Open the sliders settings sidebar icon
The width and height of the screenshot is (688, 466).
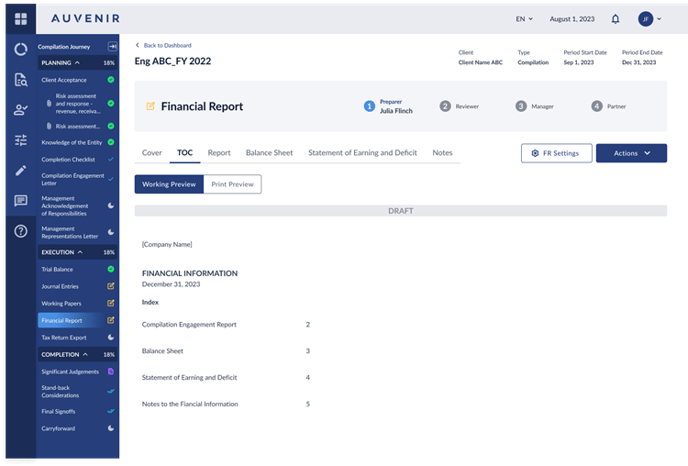point(20,141)
